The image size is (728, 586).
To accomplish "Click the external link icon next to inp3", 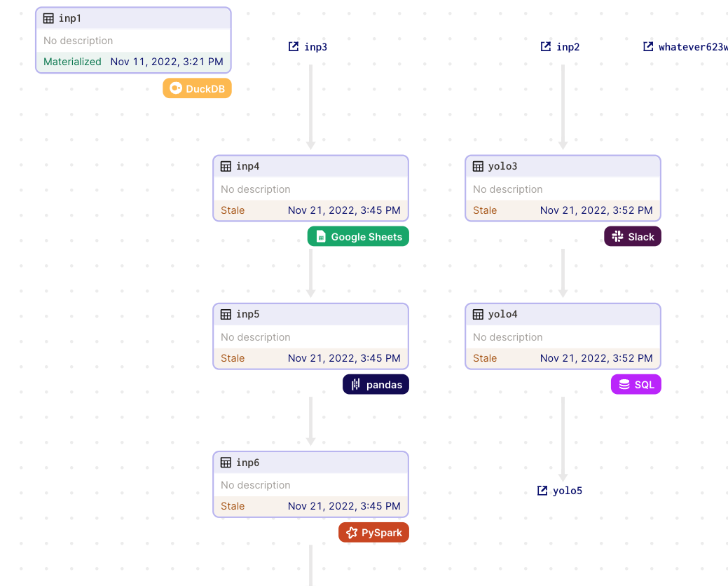I will (293, 46).
